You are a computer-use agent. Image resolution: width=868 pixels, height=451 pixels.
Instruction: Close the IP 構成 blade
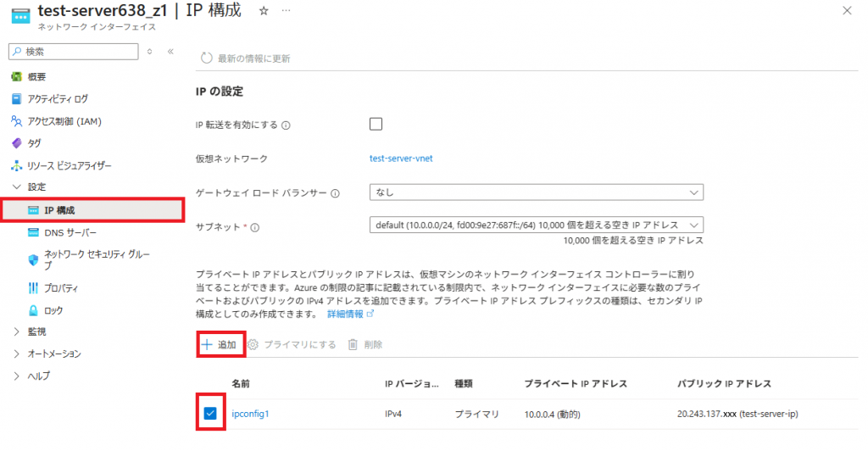(847, 10)
